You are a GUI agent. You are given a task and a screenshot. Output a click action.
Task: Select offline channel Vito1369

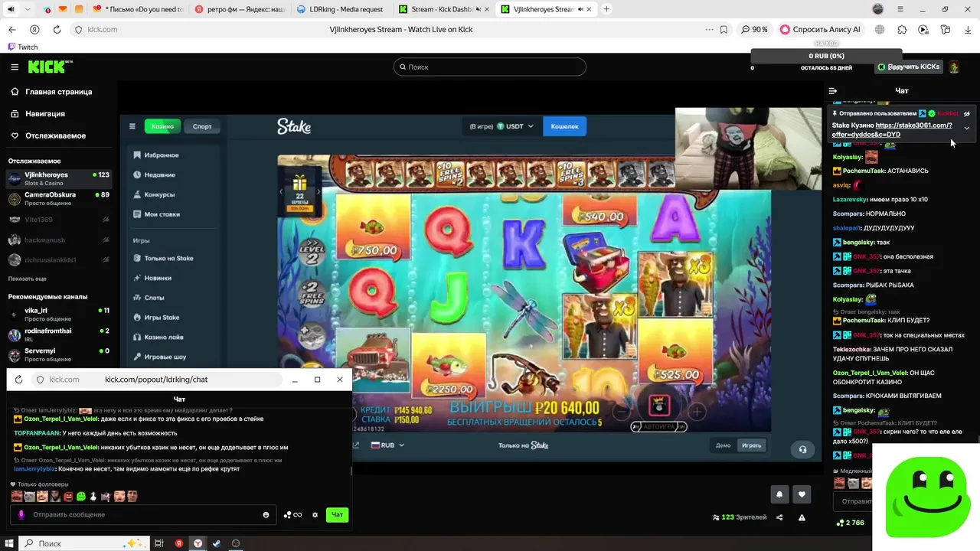58,220
